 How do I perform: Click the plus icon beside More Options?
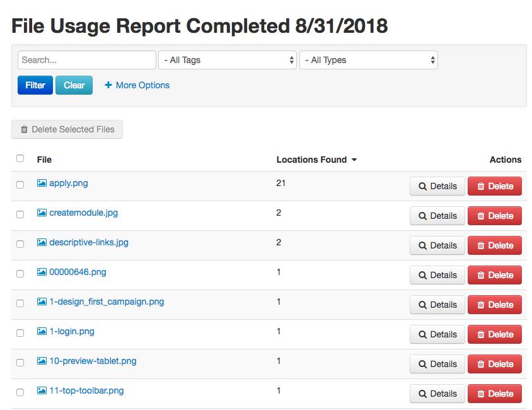click(x=108, y=86)
